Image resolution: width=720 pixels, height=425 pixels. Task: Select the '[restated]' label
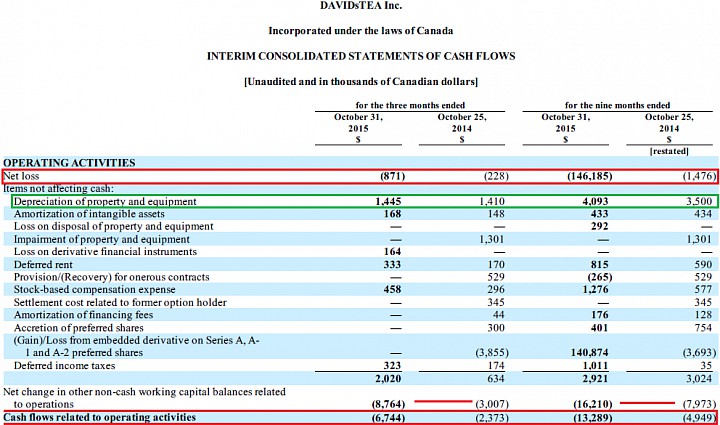pyautogui.click(x=669, y=151)
